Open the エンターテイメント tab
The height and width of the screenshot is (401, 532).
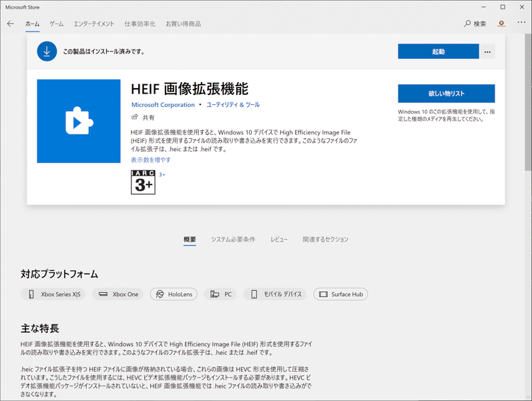94,24
